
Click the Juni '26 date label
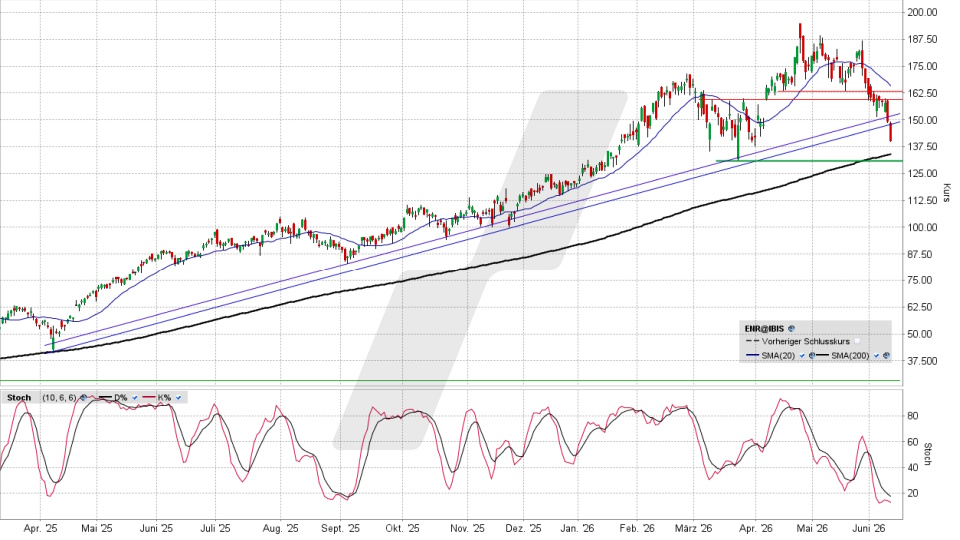click(869, 528)
